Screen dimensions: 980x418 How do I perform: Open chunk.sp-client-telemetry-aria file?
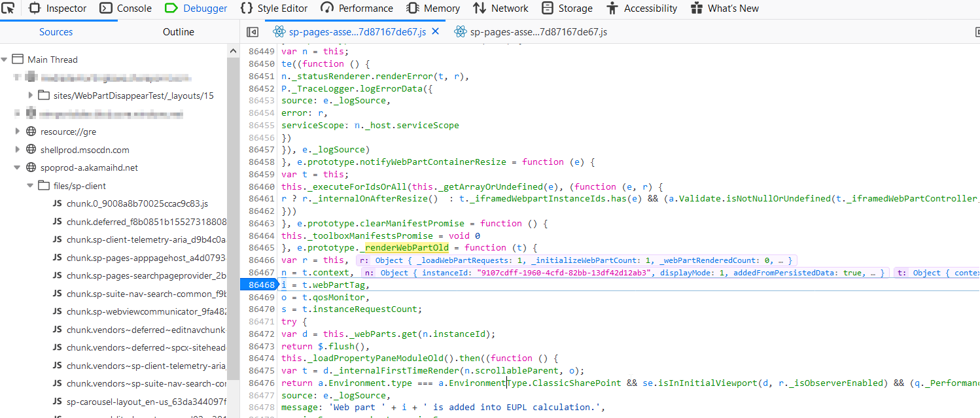pos(147,239)
